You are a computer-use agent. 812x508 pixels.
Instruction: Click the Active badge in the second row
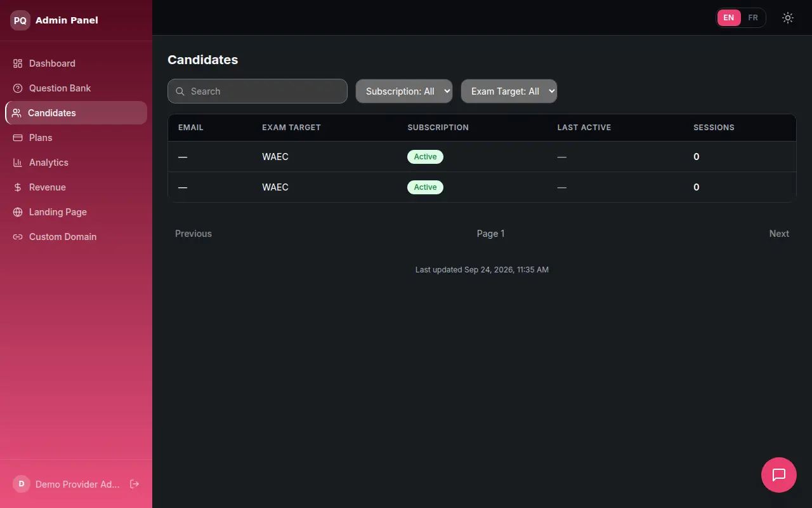pyautogui.click(x=425, y=187)
